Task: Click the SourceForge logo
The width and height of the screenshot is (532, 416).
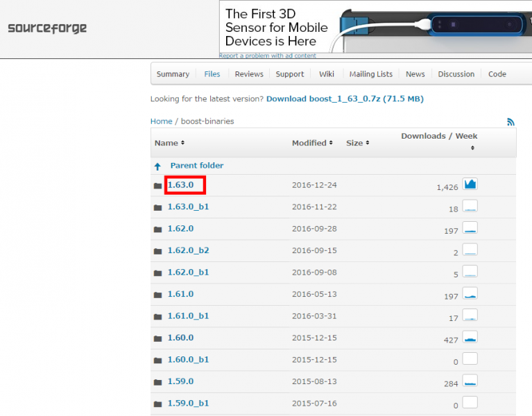Action: [x=47, y=29]
